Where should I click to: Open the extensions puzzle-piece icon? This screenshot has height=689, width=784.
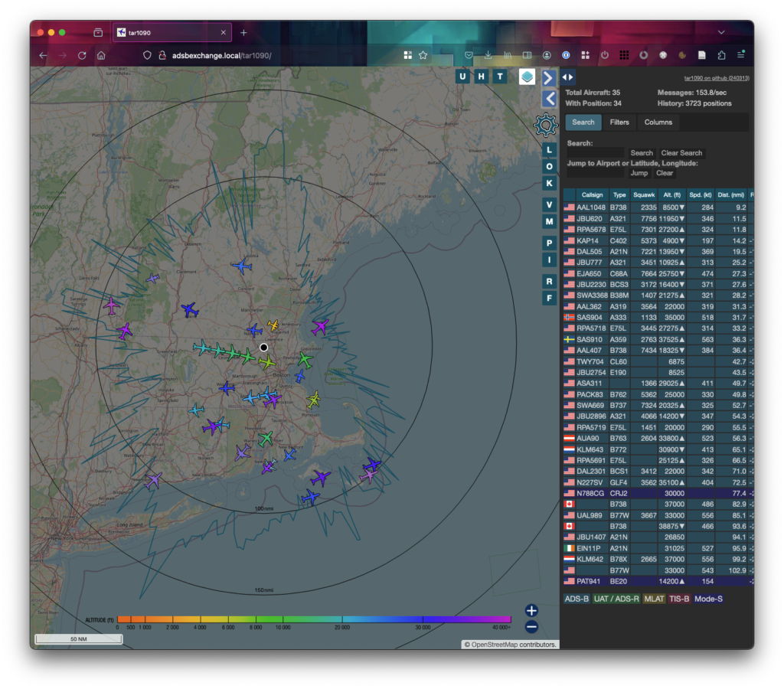(721, 55)
